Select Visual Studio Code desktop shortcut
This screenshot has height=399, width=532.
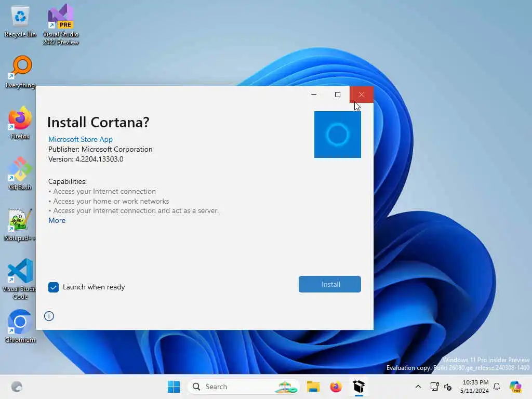pyautogui.click(x=20, y=279)
